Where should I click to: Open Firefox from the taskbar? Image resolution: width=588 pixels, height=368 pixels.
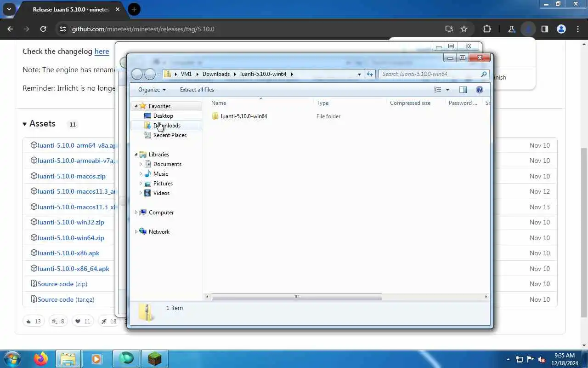click(x=41, y=359)
